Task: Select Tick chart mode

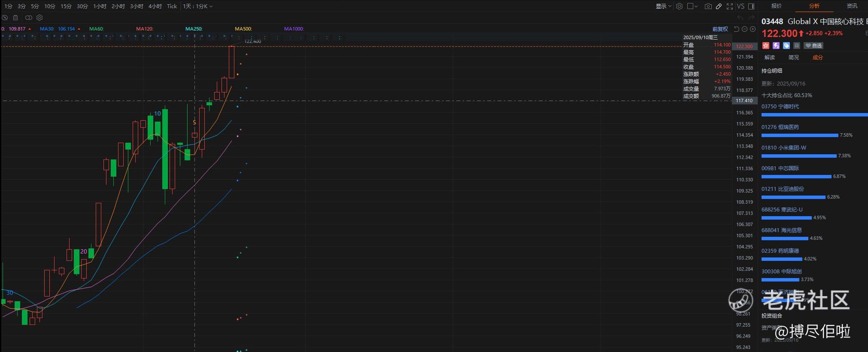Action: pyautogui.click(x=172, y=6)
